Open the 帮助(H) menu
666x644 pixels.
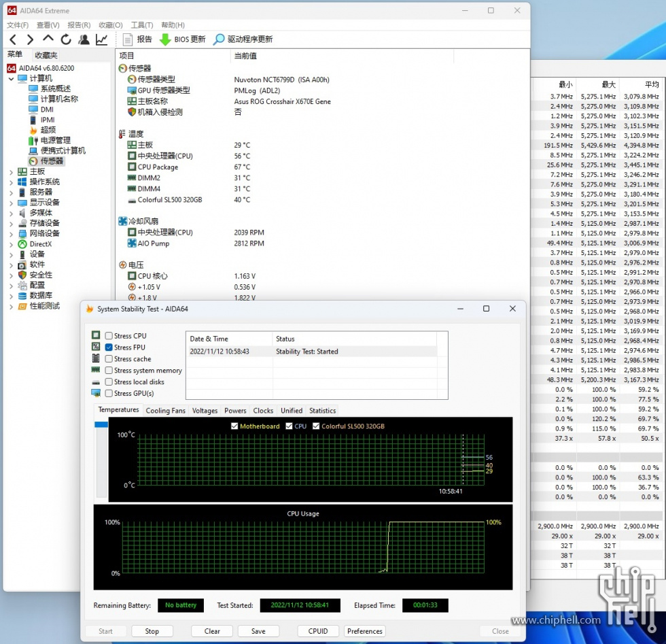(173, 25)
